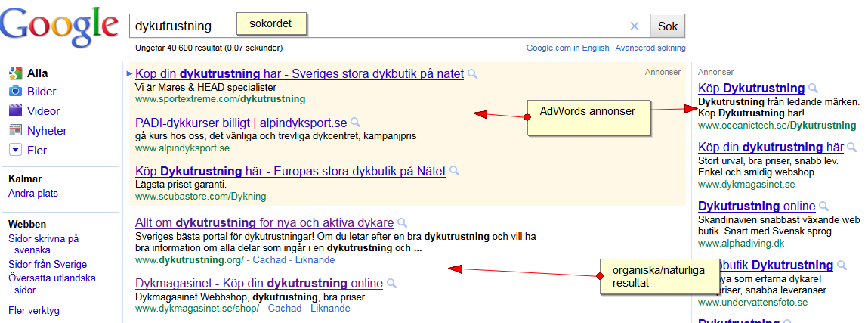
Task: Click magnifier icon beside Dykmagasinet online result
Action: coord(391,284)
